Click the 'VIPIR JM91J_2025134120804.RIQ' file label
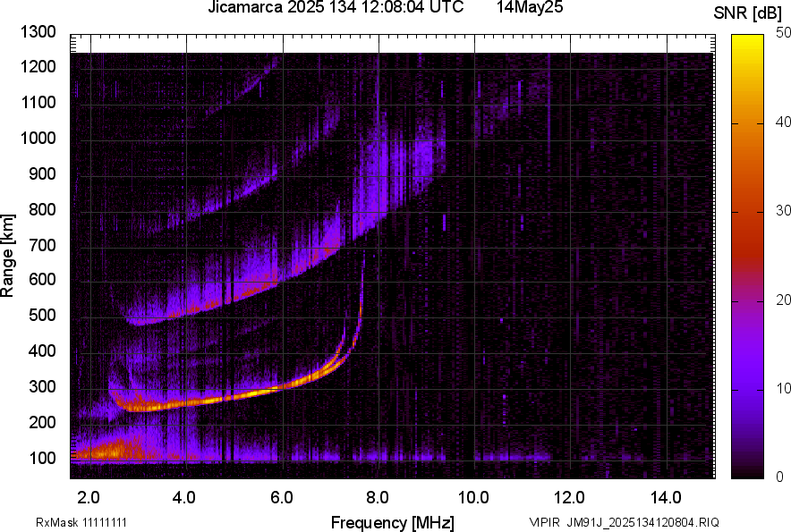 click(624, 522)
